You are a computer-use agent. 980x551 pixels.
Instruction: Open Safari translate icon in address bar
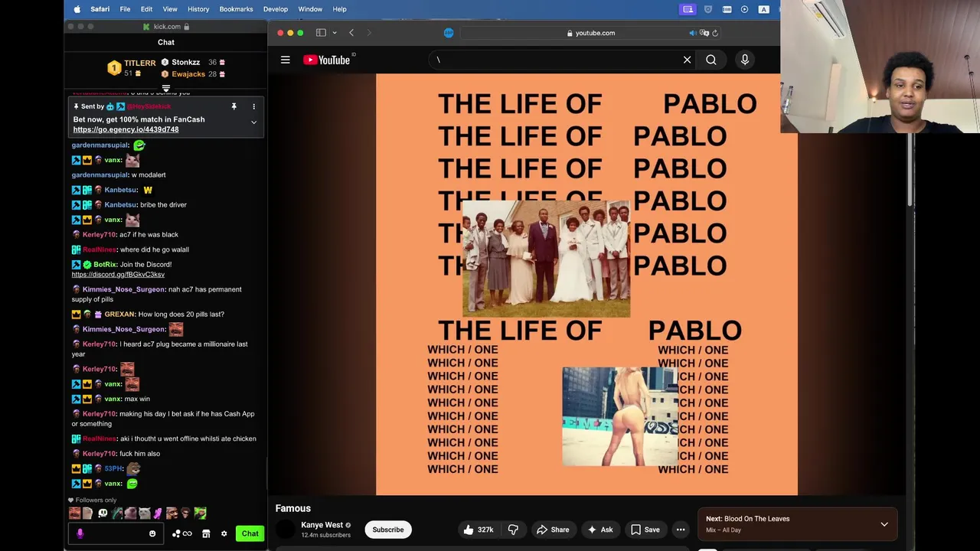pyautogui.click(x=704, y=33)
